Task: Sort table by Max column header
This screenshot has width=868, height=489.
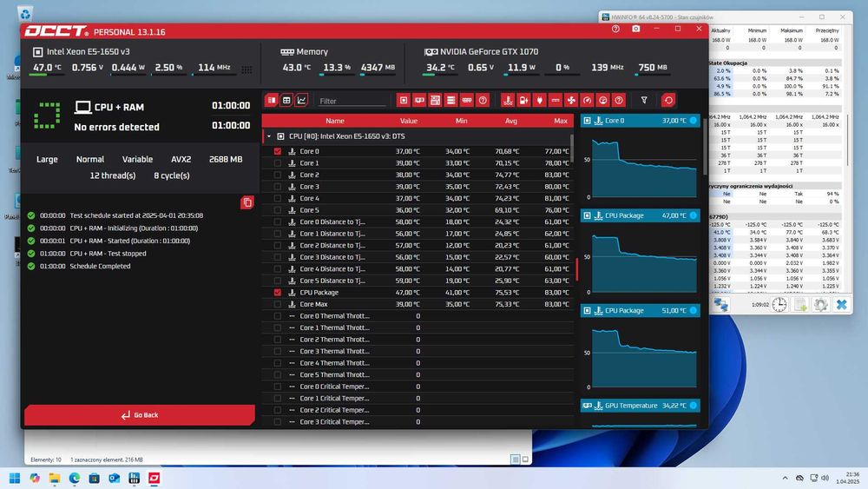Action: pos(561,121)
